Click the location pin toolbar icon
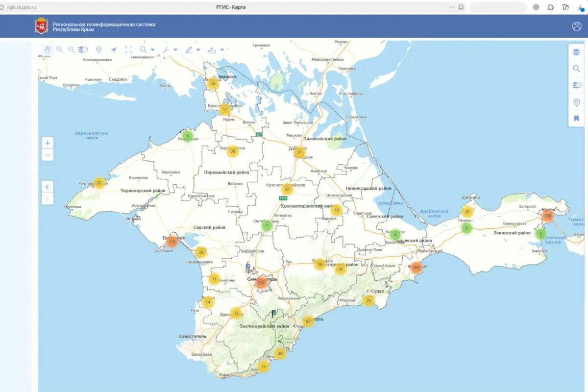Viewport: 588px width, 392px height. pos(98,49)
